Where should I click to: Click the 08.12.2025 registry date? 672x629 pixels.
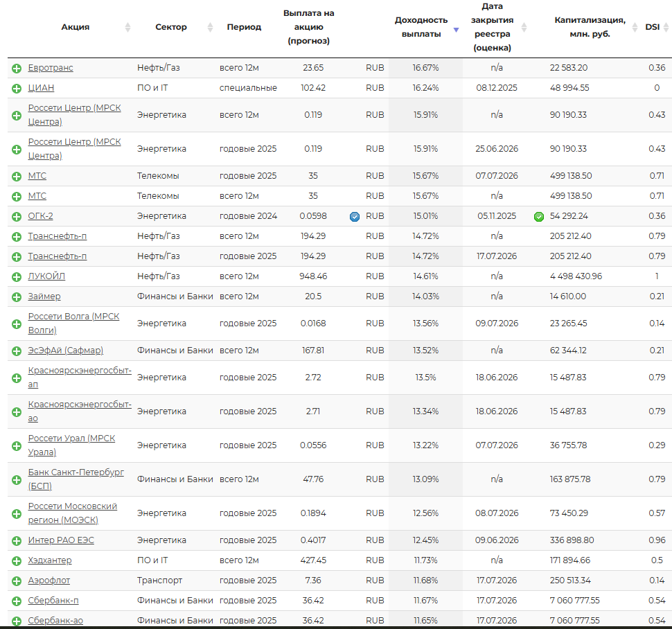pos(497,88)
